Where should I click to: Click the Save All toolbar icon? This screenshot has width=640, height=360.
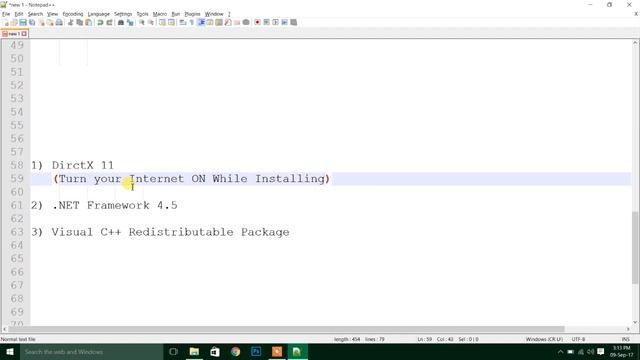[x=32, y=22]
